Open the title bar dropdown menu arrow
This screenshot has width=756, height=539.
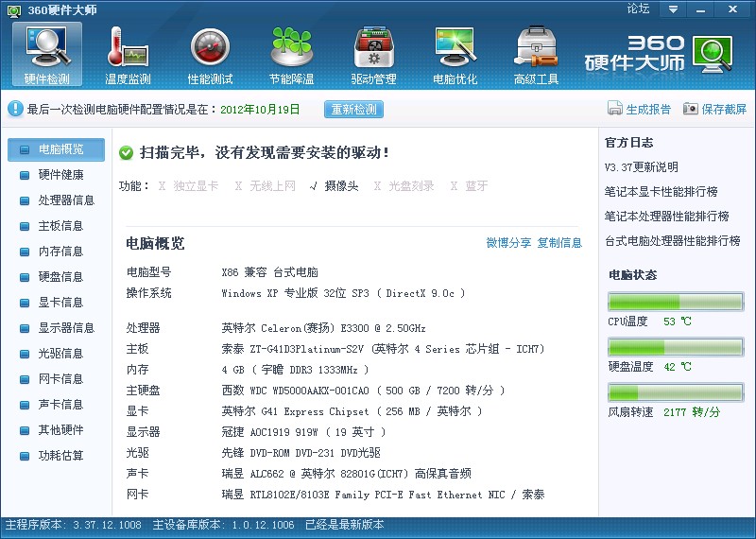673,9
